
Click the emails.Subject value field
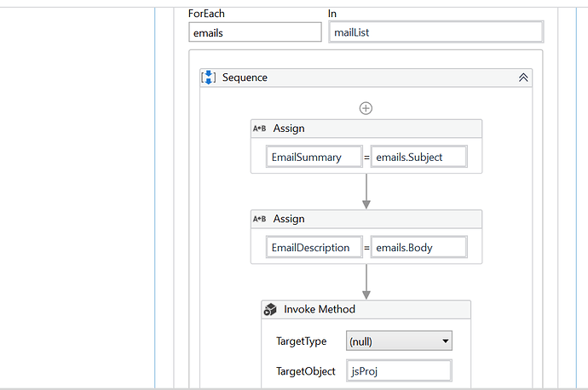pyautogui.click(x=419, y=157)
